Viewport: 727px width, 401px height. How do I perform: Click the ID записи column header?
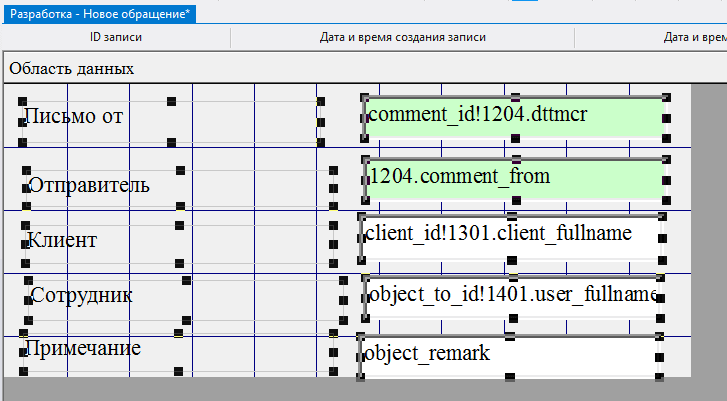(116, 38)
